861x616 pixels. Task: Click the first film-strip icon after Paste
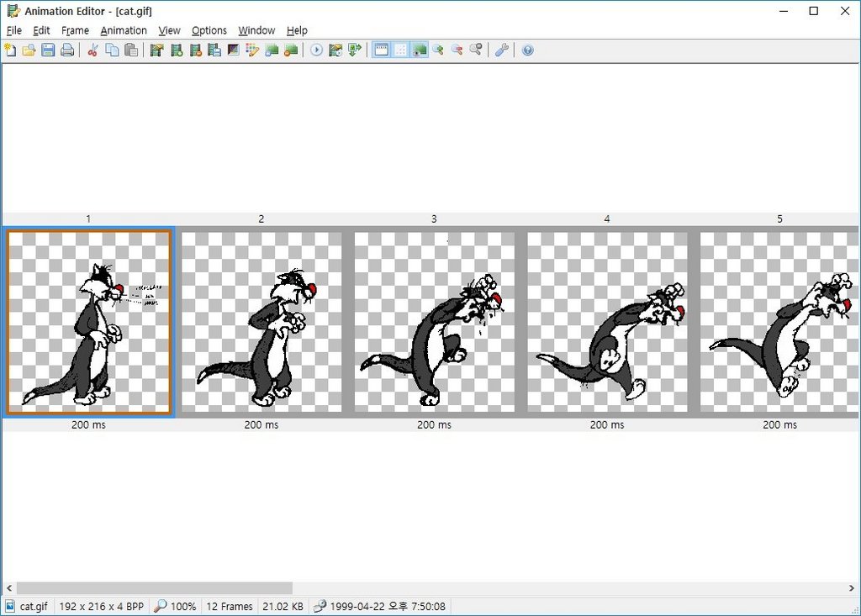(x=157, y=50)
